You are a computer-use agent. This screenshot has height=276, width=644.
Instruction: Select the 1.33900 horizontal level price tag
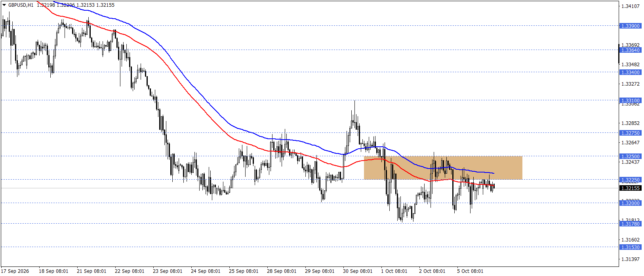[x=630, y=26]
